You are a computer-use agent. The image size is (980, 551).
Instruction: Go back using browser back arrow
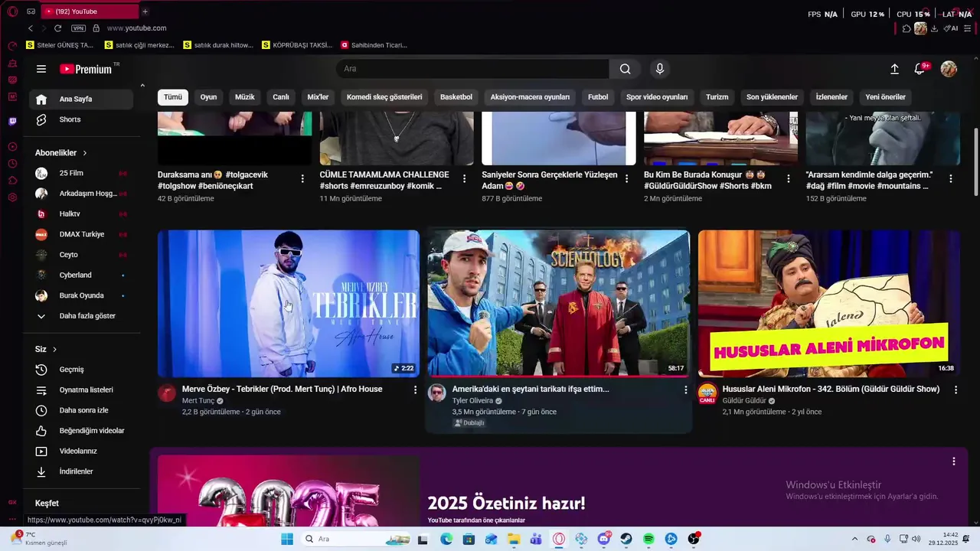click(31, 28)
